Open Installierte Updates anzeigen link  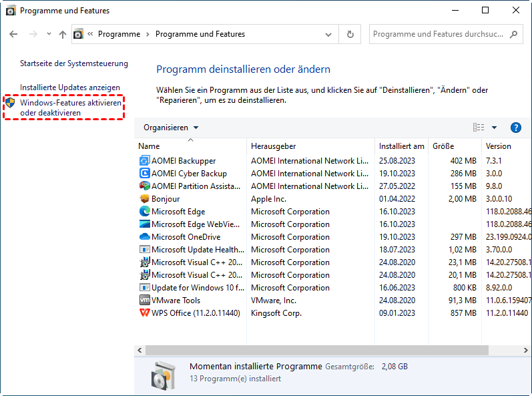70,87
